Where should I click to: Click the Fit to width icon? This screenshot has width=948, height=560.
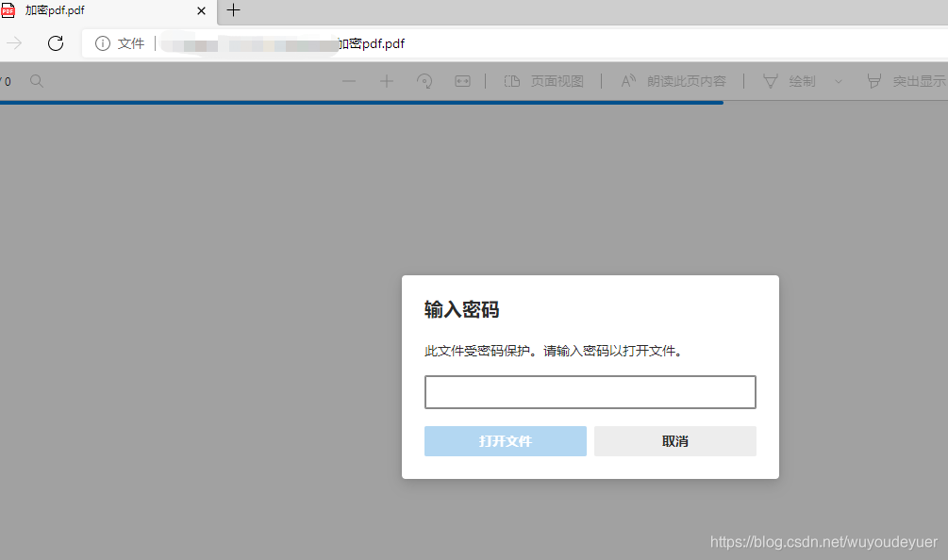[462, 81]
